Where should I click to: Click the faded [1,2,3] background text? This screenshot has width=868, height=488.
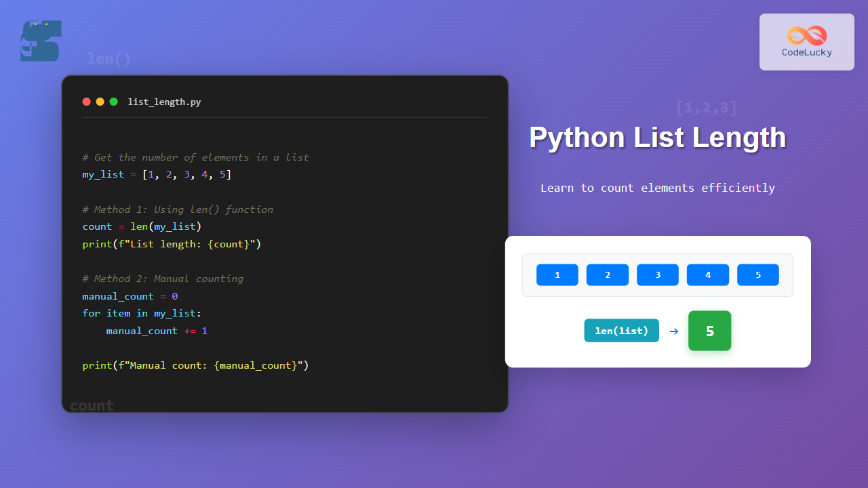(705, 108)
